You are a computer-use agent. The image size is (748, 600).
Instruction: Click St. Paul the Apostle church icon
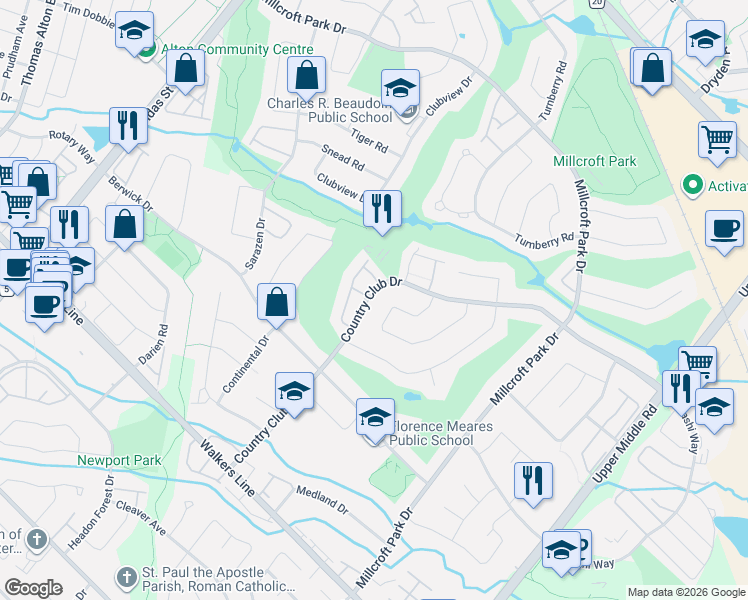click(127, 577)
